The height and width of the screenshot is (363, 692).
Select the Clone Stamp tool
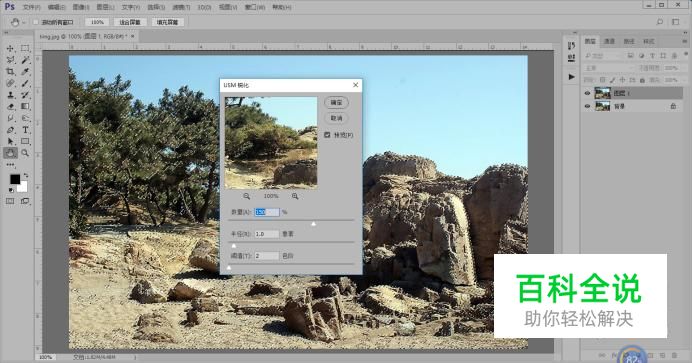10,95
